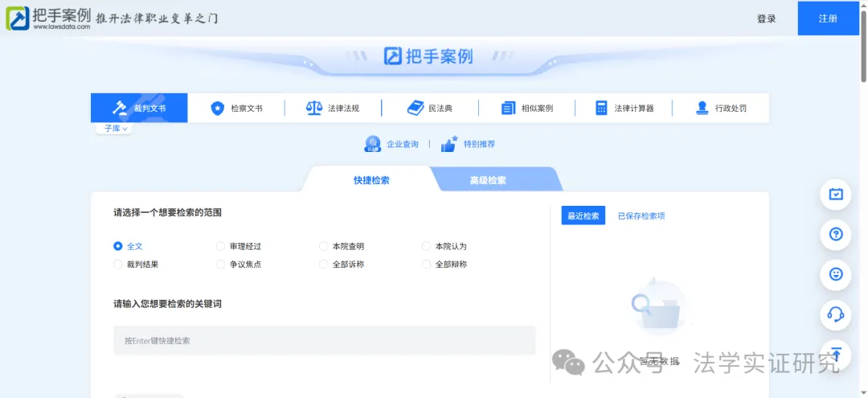Viewport: 868px width, 398px height.
Task: Show 最近检索 list
Action: coord(583,215)
